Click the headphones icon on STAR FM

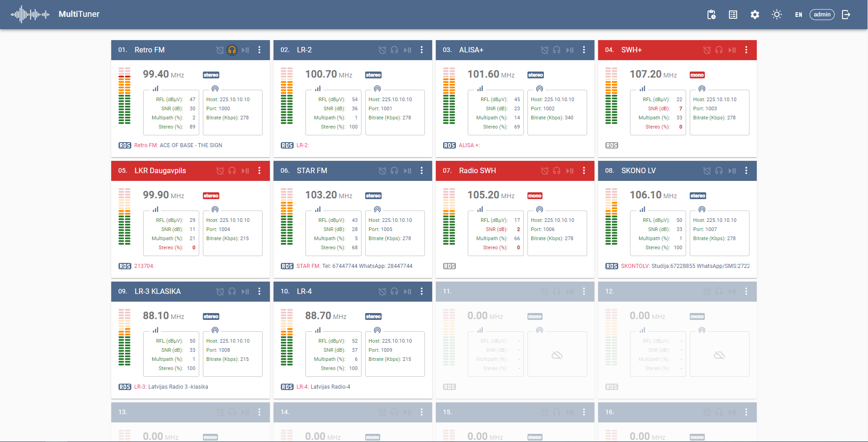click(394, 171)
